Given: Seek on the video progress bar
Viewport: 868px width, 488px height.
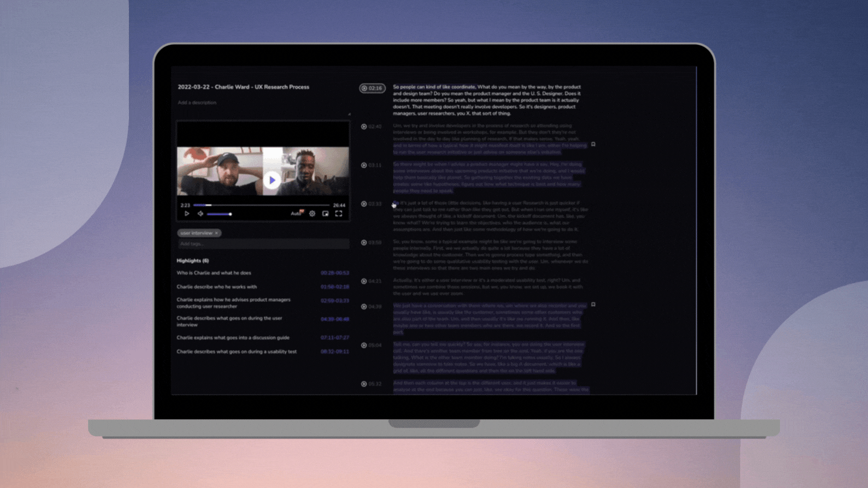Looking at the screenshot, I should pyautogui.click(x=262, y=205).
